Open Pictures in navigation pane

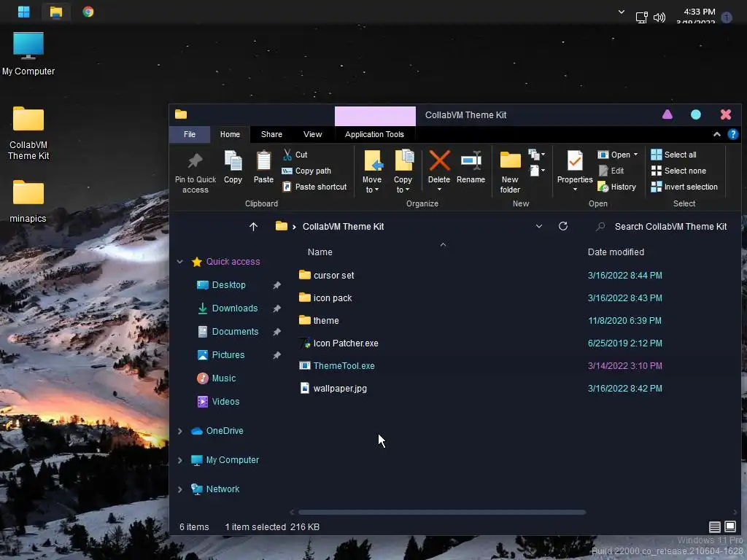[x=228, y=355]
